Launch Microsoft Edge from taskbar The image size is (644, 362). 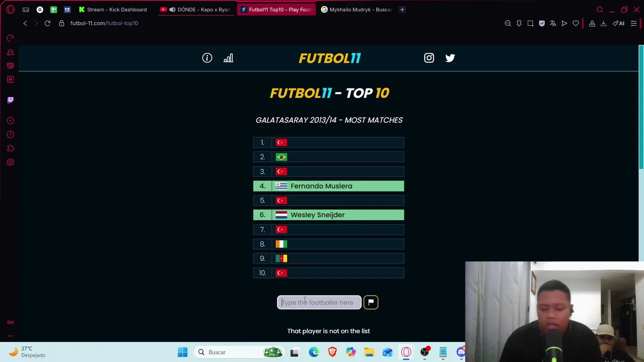click(313, 352)
